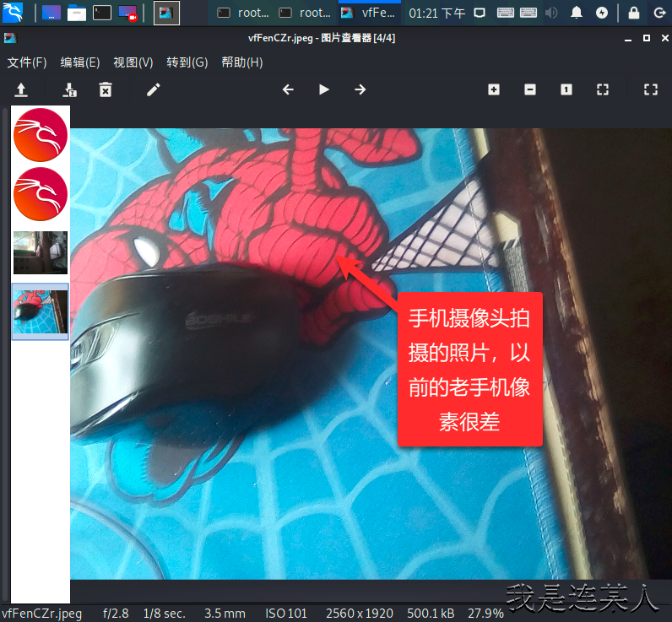The height and width of the screenshot is (622, 672).
Task: Click the 3.5 mm focal length value
Action: click(x=225, y=614)
